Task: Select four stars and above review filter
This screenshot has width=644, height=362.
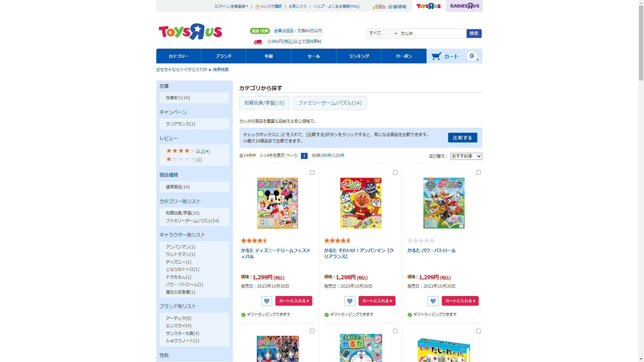Action: [188, 151]
